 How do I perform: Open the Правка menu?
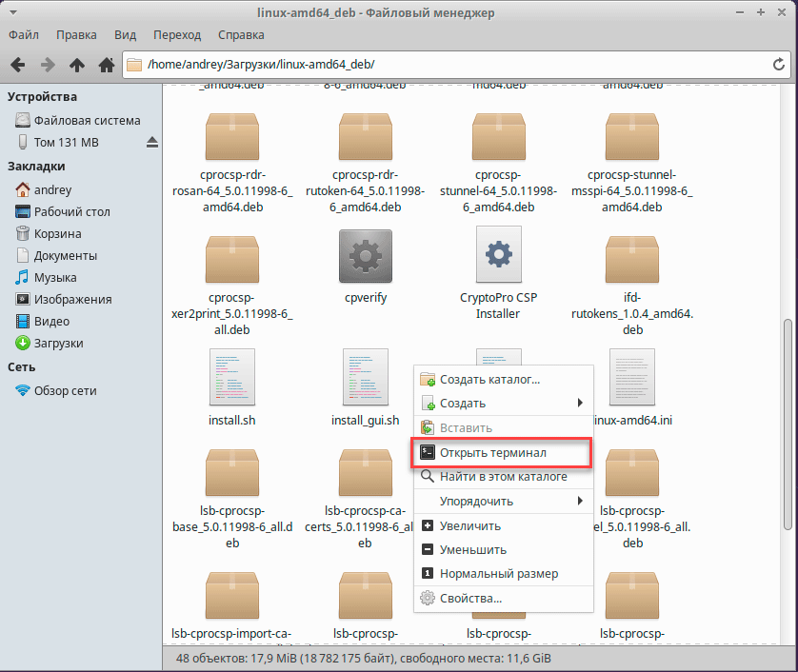(x=76, y=35)
